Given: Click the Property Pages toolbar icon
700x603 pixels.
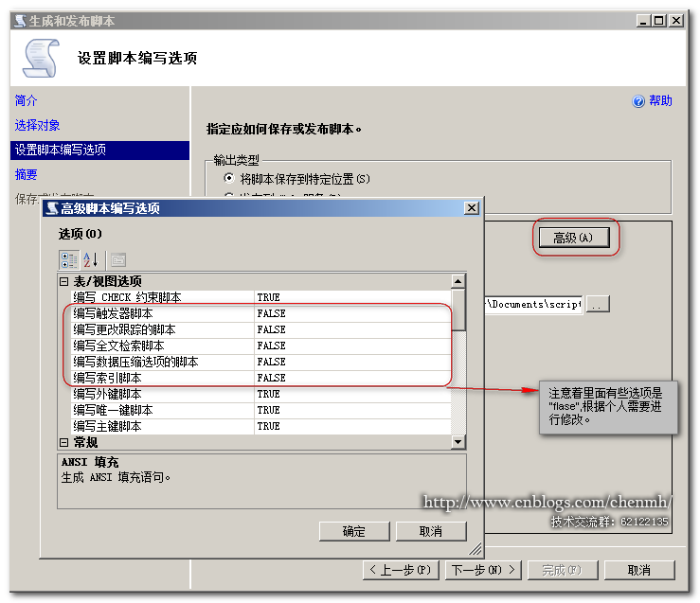Looking at the screenshot, I should click(117, 259).
